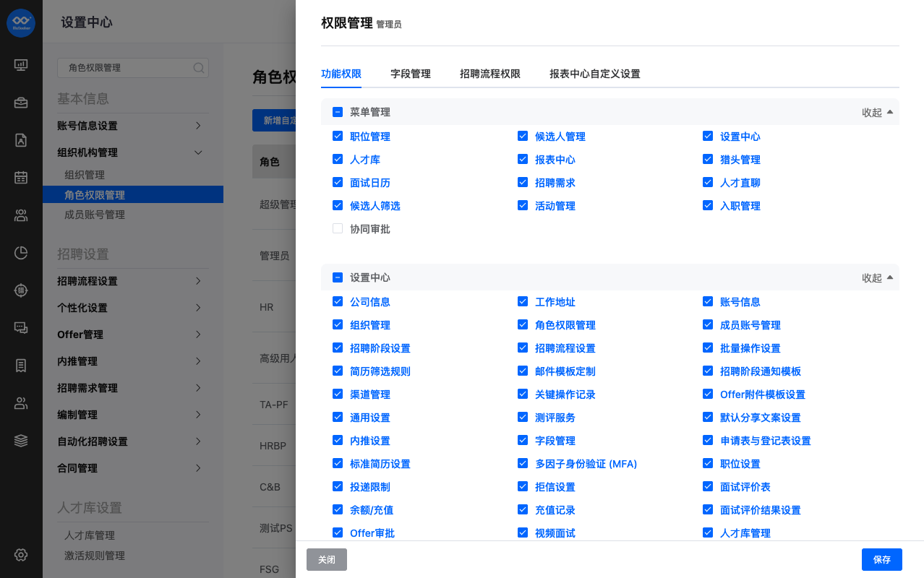Open the two-person users icon in sidebar
924x578 pixels.
21,403
